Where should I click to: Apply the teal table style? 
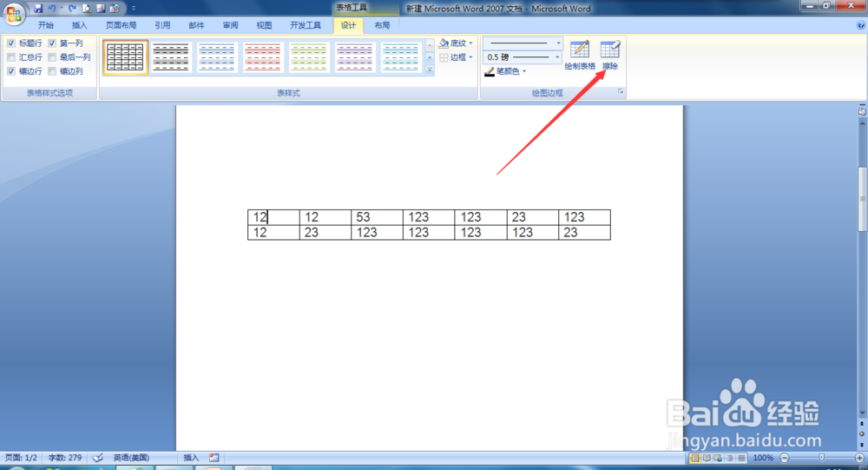coord(401,57)
